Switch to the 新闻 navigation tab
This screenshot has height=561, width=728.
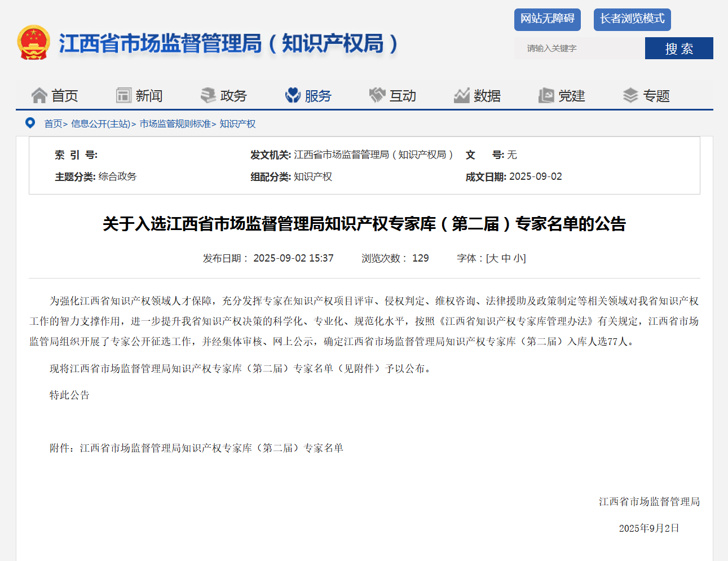pos(140,95)
